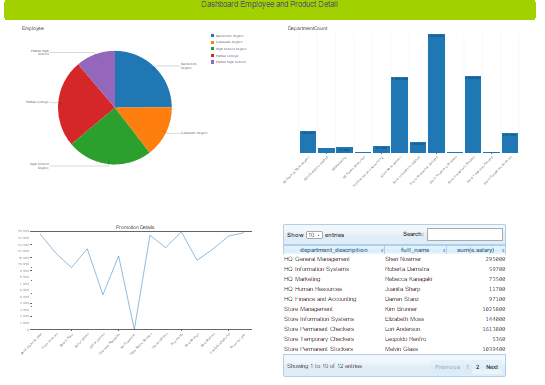Image resolution: width=545 pixels, height=385 pixels.
Task: Select the HQ Marketing cell
Action: click(x=302, y=279)
